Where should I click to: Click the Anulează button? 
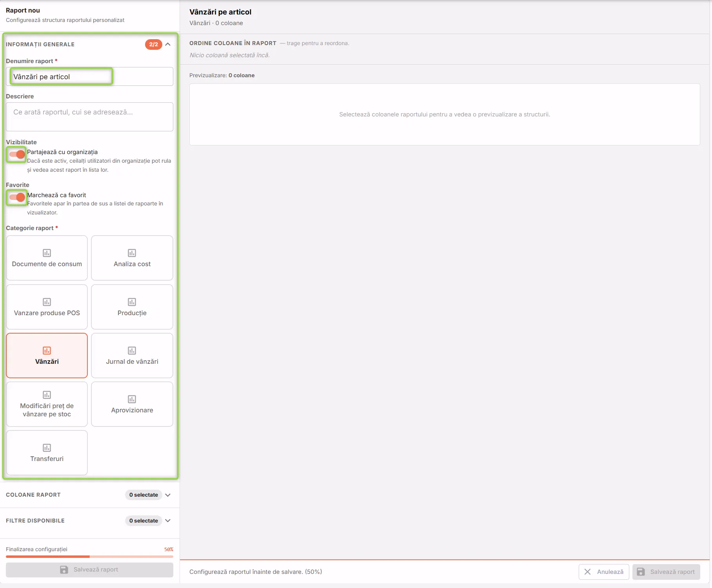pyautogui.click(x=604, y=572)
